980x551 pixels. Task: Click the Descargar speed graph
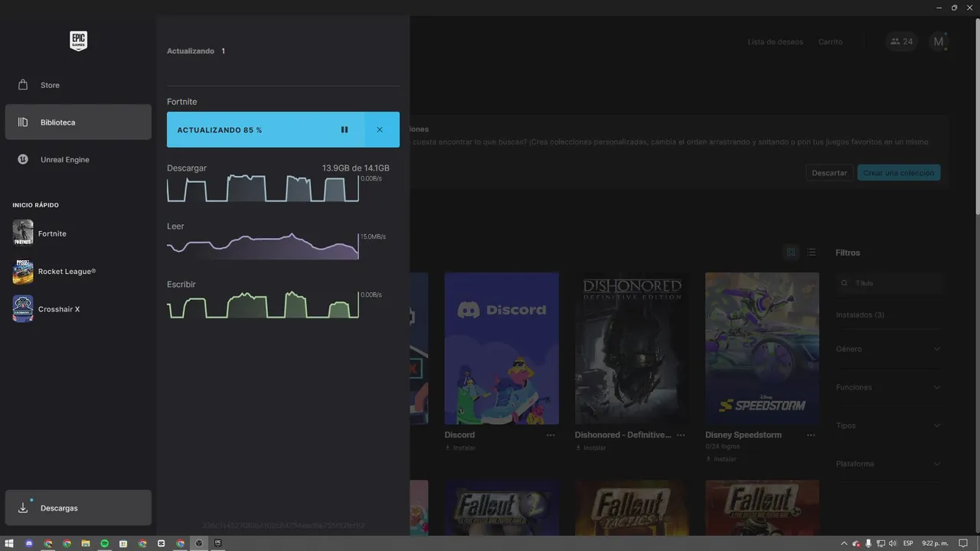click(263, 188)
